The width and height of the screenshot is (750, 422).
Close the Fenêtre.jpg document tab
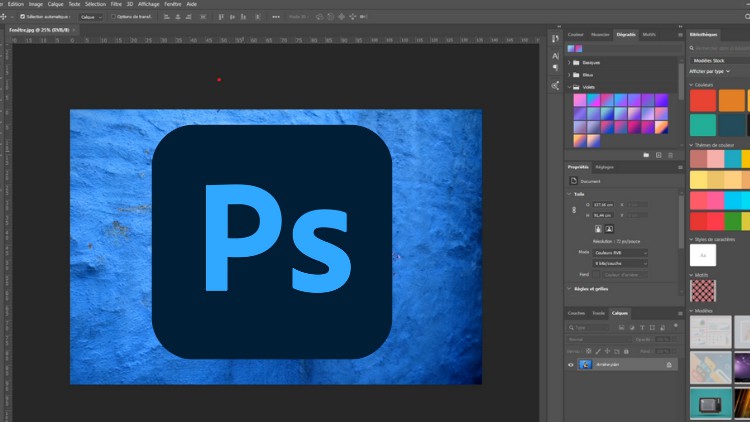74,30
